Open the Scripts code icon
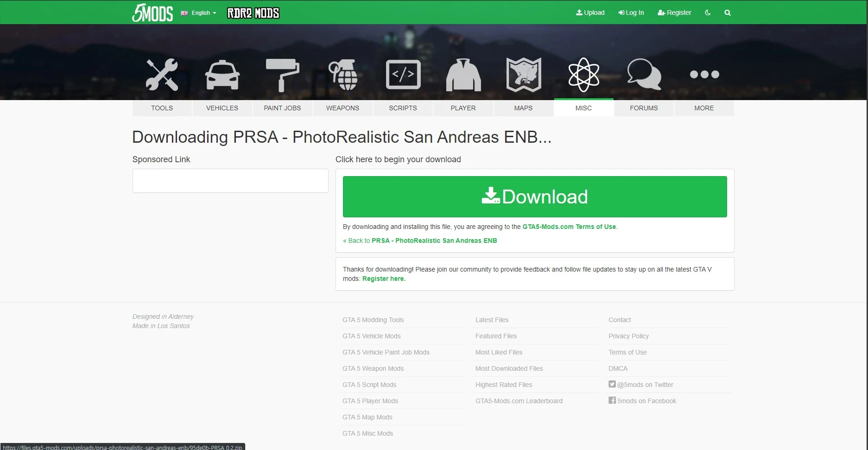 coord(403,74)
